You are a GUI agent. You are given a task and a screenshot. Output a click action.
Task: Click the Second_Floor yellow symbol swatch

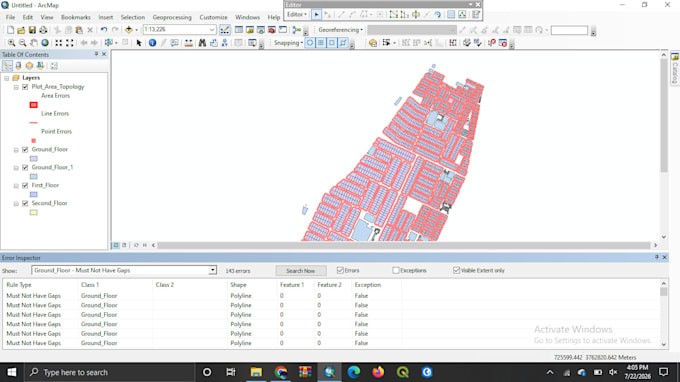pos(33,212)
